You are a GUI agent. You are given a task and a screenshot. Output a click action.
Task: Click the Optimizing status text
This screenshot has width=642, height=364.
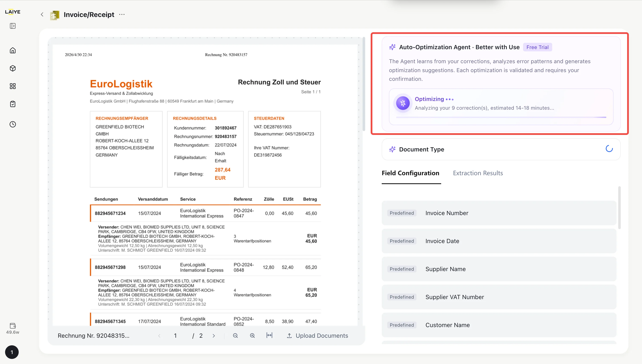pyautogui.click(x=429, y=99)
